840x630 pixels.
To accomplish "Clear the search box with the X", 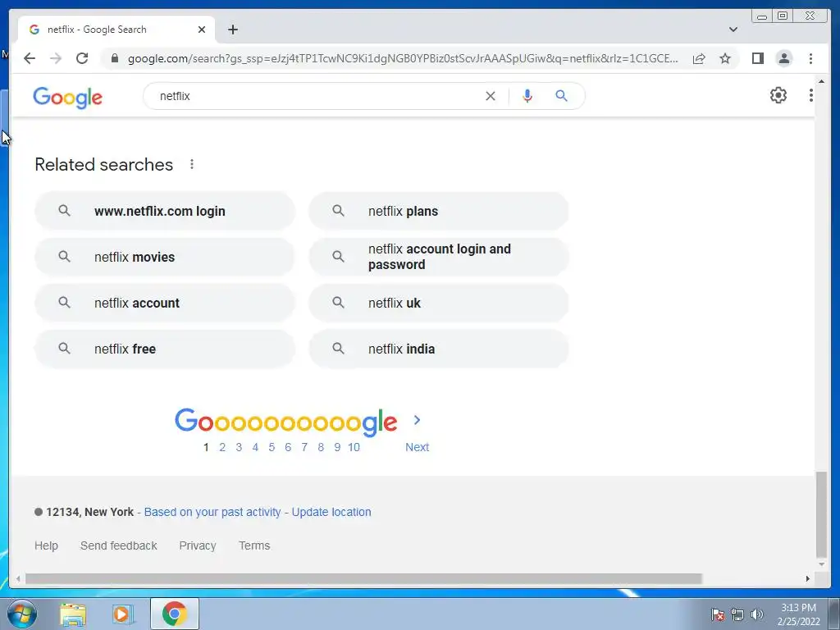I will (491, 96).
